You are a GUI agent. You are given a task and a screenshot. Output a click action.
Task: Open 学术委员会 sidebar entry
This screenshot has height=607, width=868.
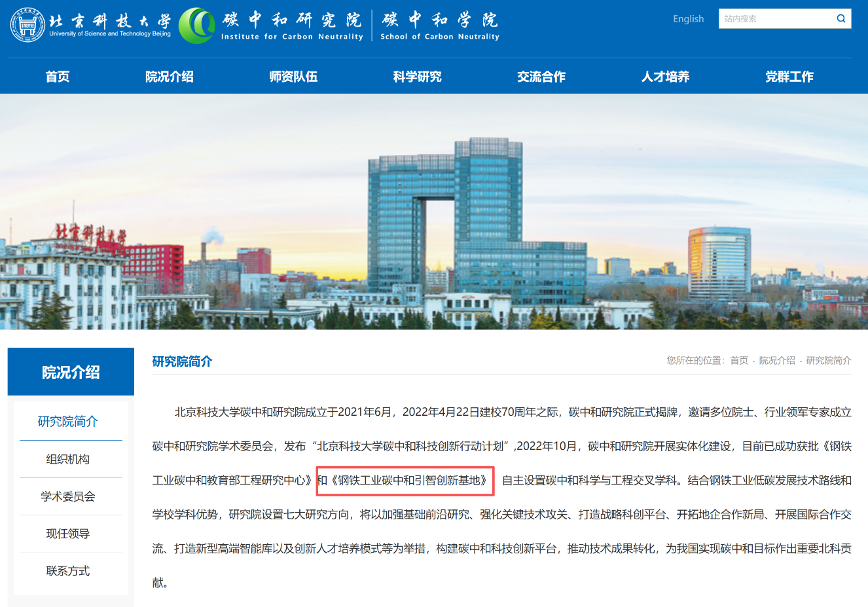[x=68, y=497]
